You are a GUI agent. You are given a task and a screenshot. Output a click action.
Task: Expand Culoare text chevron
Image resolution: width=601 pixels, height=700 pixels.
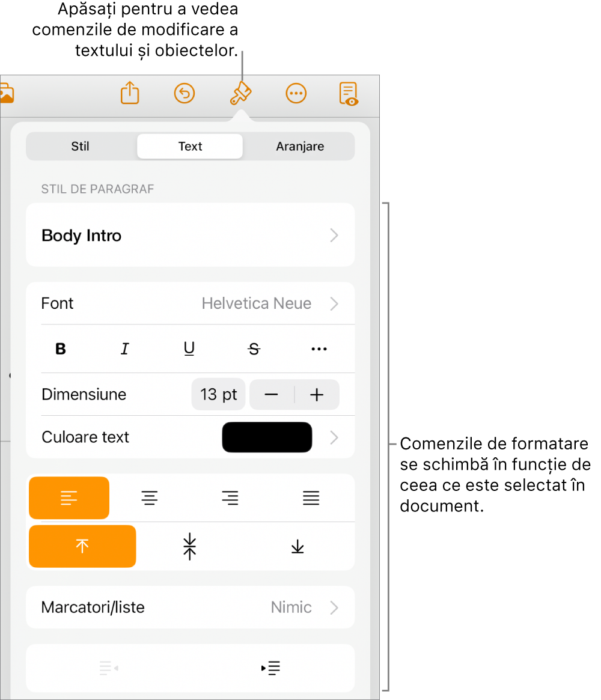pos(334,437)
